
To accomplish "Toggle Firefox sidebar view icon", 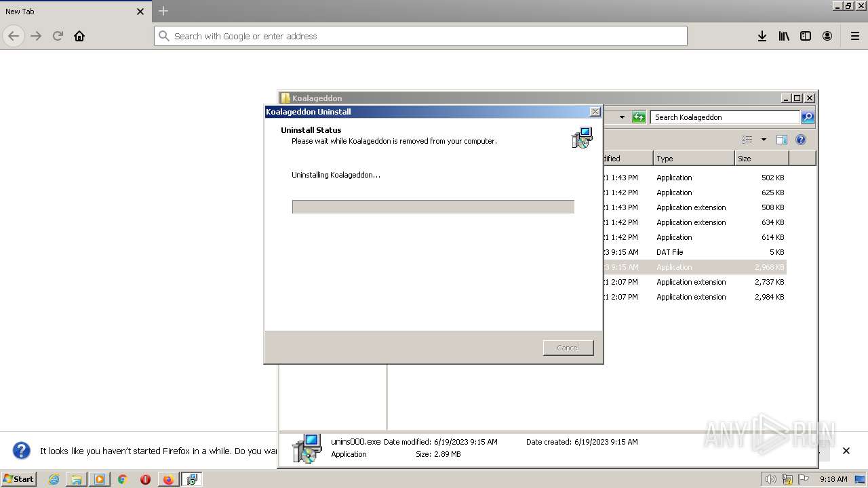I will [806, 36].
